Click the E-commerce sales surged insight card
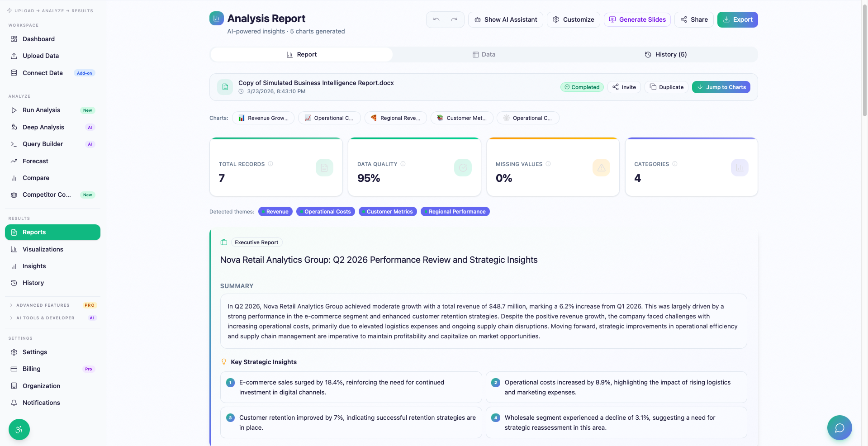 click(351, 387)
